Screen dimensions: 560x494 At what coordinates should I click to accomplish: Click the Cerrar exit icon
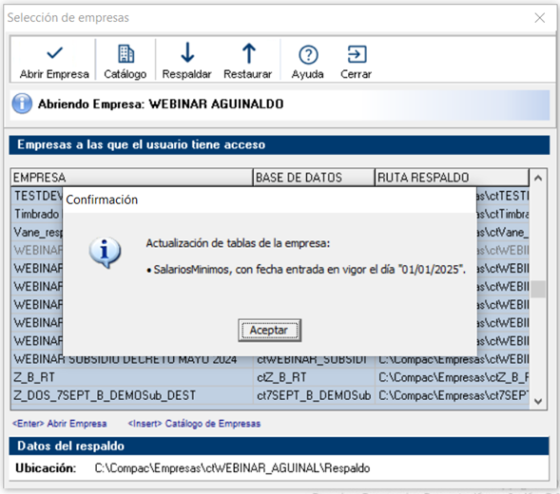[x=357, y=54]
